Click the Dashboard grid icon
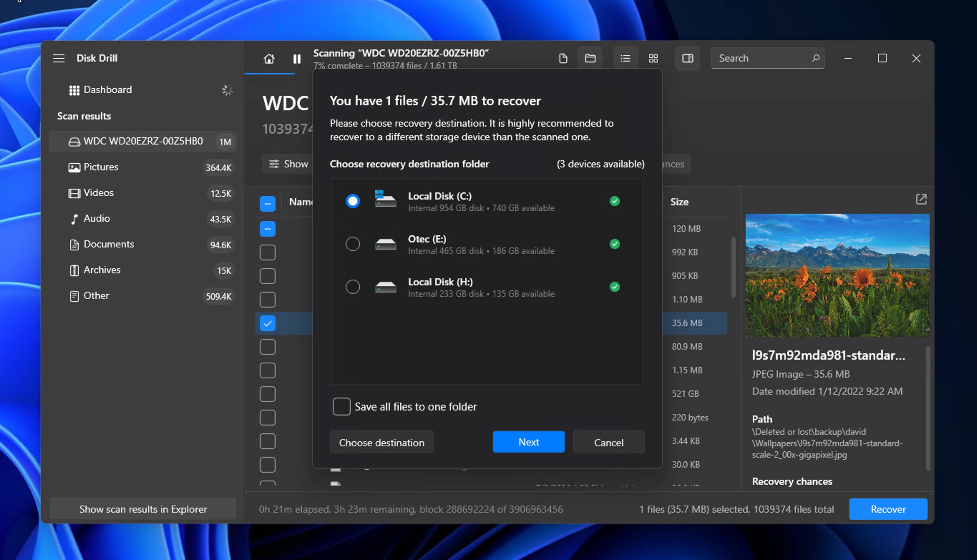This screenshot has width=977, height=560. click(74, 90)
